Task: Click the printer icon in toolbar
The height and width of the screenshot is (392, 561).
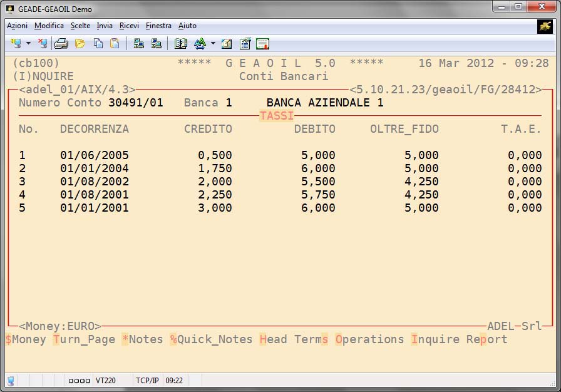Action: 61,43
